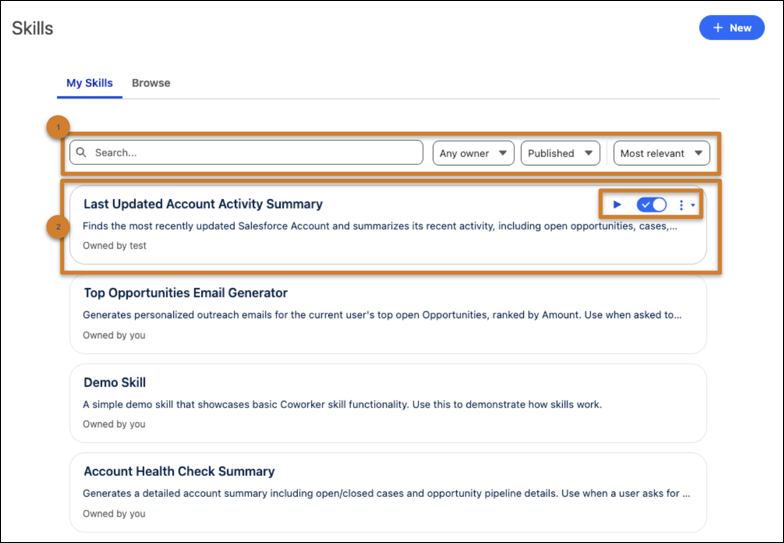Open the Most relevant sort dropdown
Viewport: 784px width, 543px height.
click(662, 153)
